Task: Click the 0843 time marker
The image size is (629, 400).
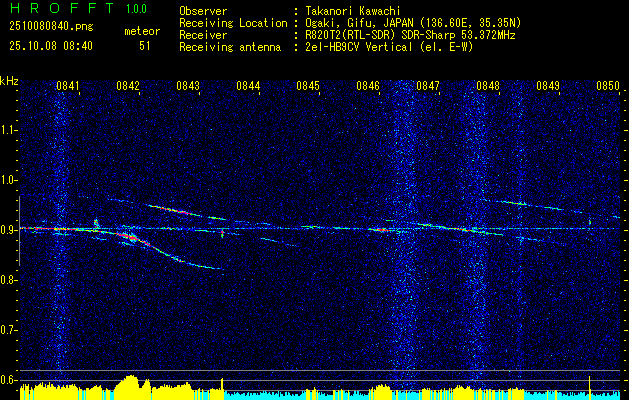Action: point(188,86)
